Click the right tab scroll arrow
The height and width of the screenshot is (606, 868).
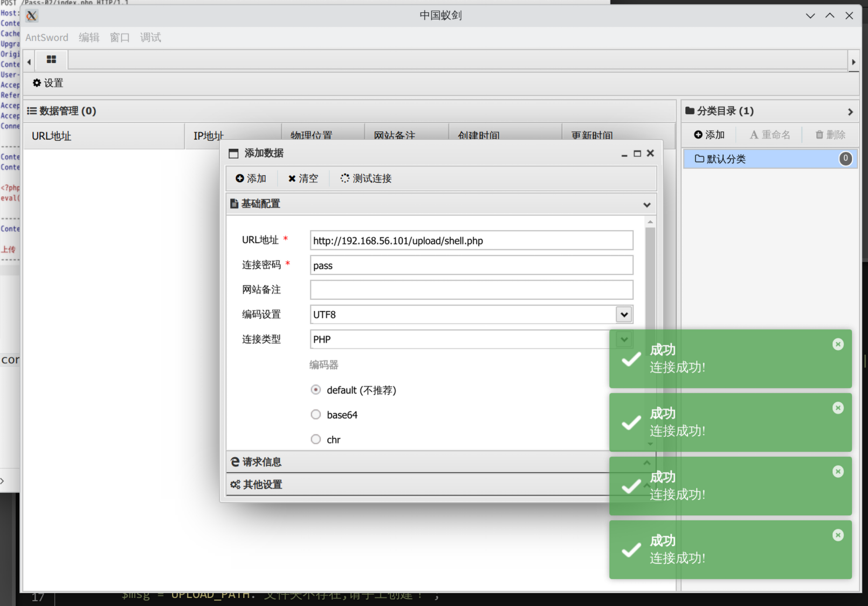pyautogui.click(x=853, y=61)
